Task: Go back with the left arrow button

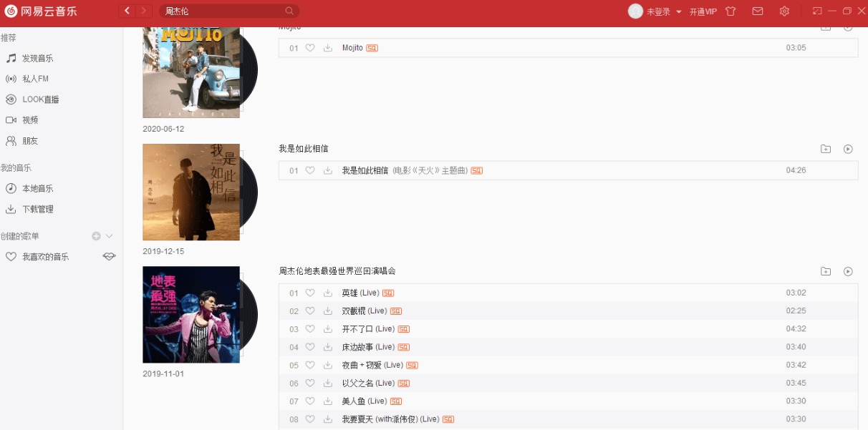Action: (127, 11)
